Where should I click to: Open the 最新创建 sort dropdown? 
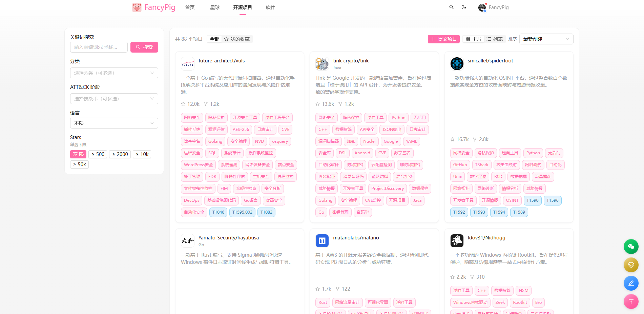click(546, 39)
